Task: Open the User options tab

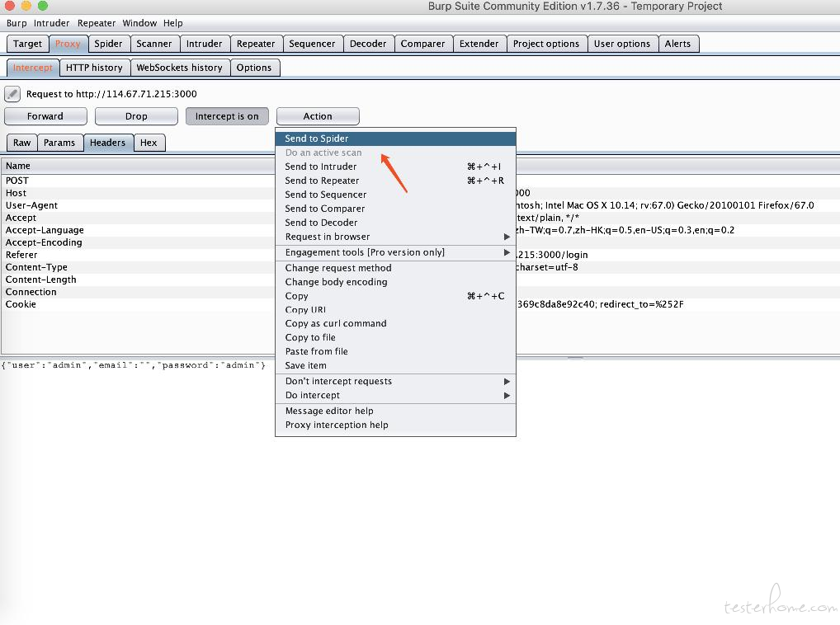Action: point(622,44)
